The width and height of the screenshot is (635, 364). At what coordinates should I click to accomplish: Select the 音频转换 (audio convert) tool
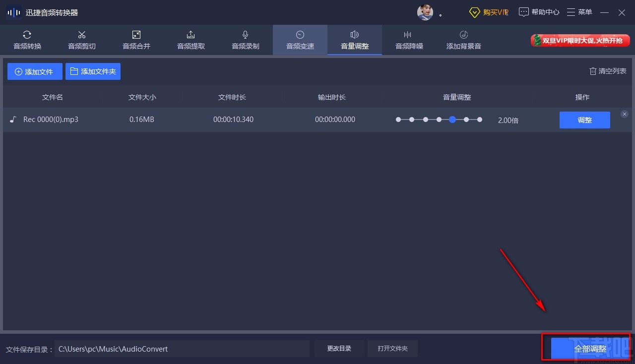[27, 40]
